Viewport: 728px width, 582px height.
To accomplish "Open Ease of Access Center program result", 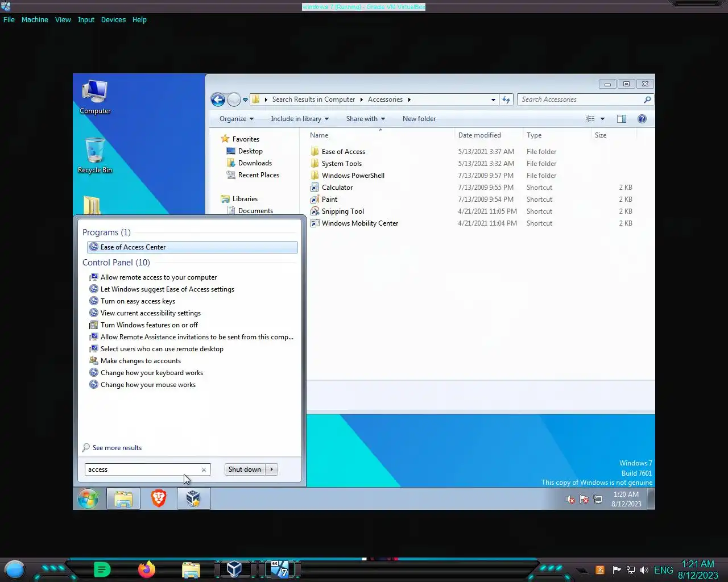I will [192, 247].
